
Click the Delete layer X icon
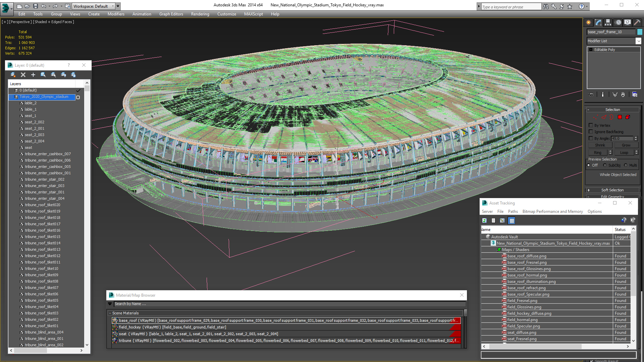23,75
